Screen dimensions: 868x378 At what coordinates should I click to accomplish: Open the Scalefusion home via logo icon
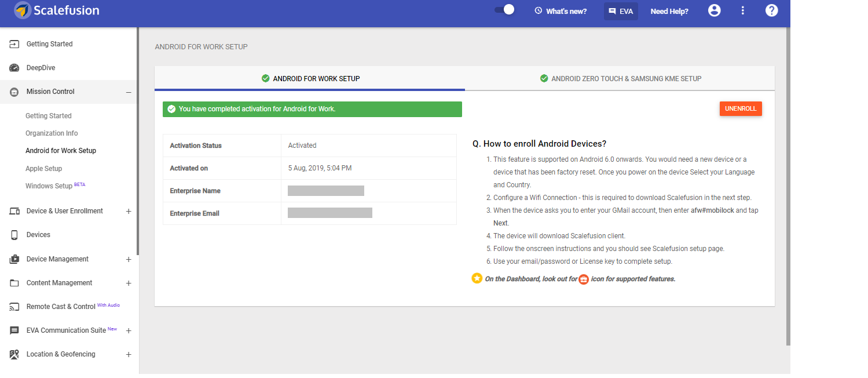(x=22, y=10)
